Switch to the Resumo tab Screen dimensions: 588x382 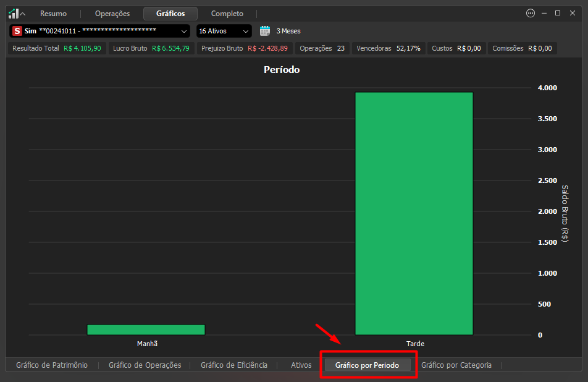53,14
